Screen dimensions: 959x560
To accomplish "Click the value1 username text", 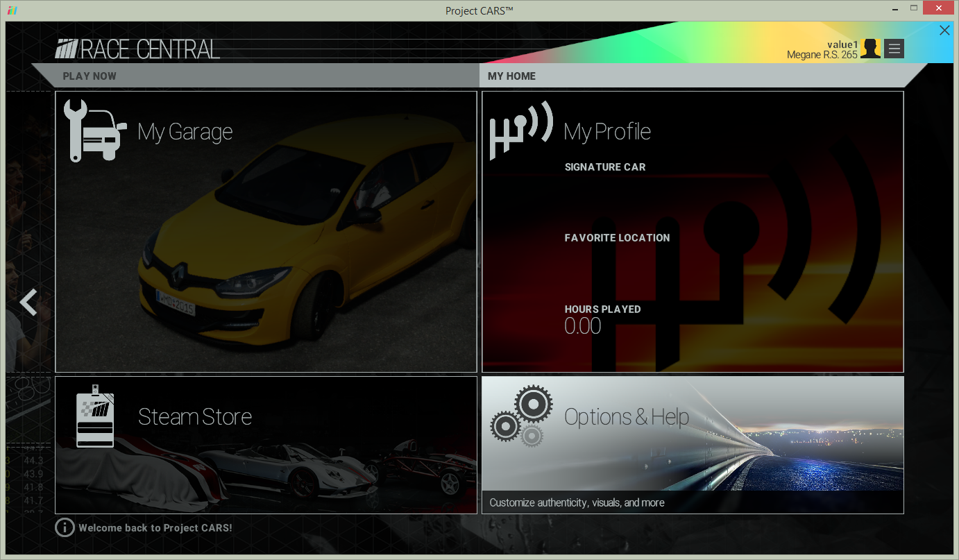I will [842, 44].
